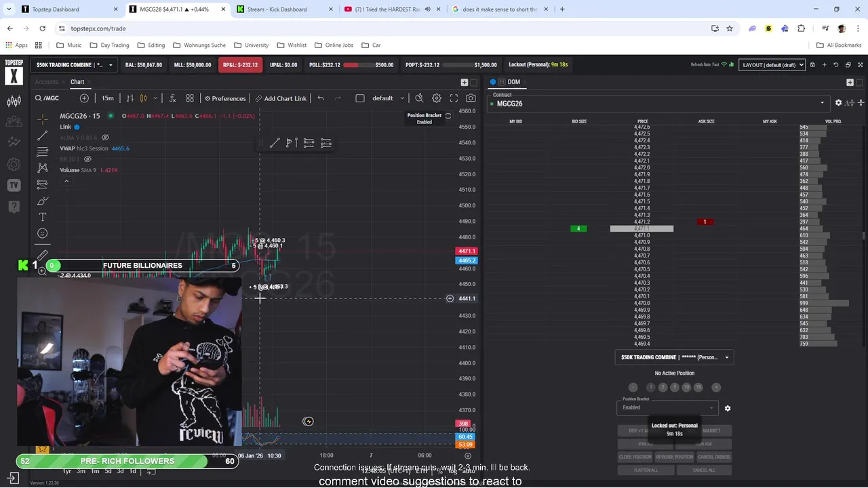The image size is (868, 488).
Task: Open the TV TradingView icon in sidebar
Action: [14, 185]
